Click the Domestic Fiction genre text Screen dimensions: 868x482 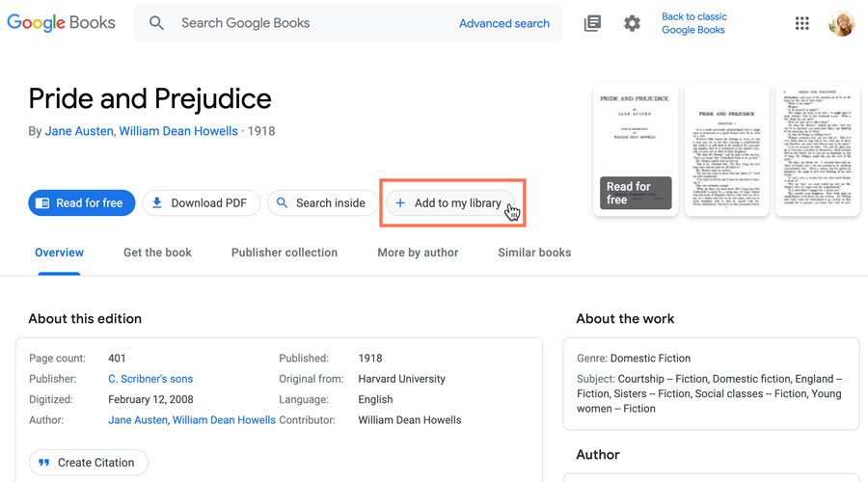650,358
